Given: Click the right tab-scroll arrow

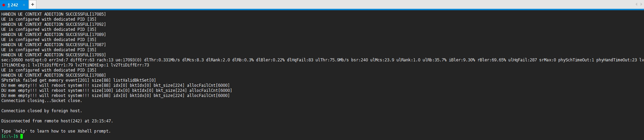Looking at the screenshot, I should click(x=640, y=4).
